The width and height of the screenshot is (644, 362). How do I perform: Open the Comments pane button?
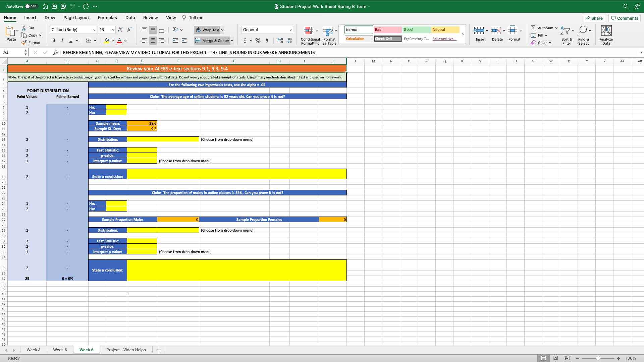click(x=625, y=18)
